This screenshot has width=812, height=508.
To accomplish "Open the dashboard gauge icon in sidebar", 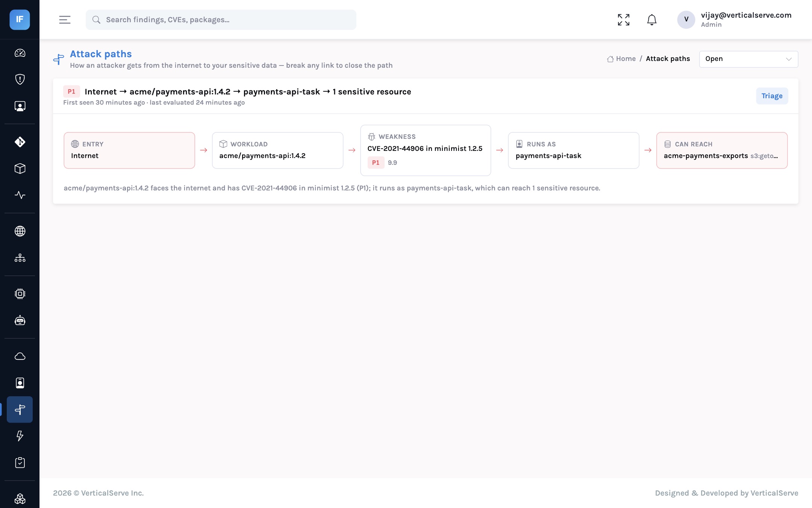I will tap(20, 53).
